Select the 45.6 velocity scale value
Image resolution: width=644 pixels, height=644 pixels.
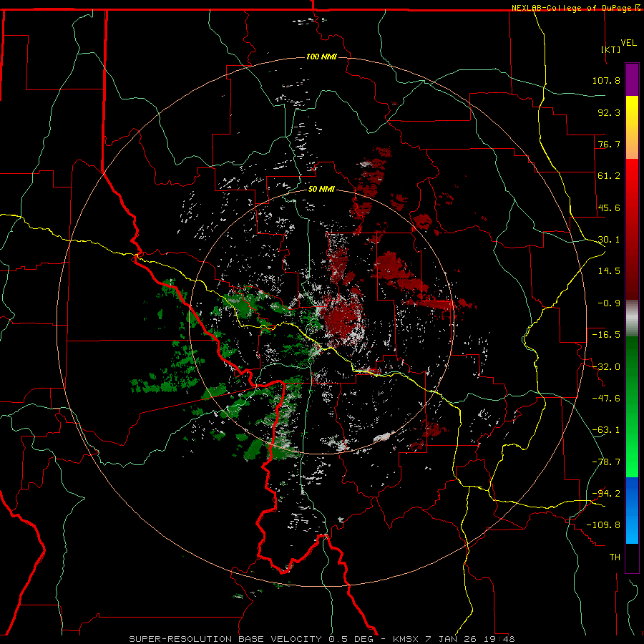click(609, 208)
